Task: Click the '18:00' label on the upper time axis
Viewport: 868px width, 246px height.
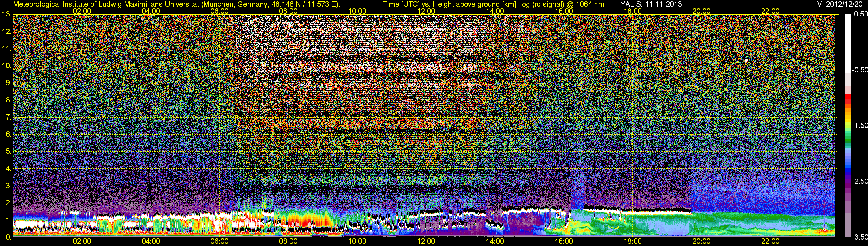Action: click(632, 11)
